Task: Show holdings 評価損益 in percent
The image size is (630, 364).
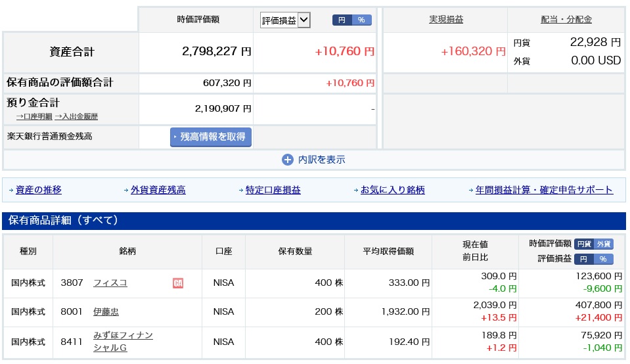Action: coord(603,259)
